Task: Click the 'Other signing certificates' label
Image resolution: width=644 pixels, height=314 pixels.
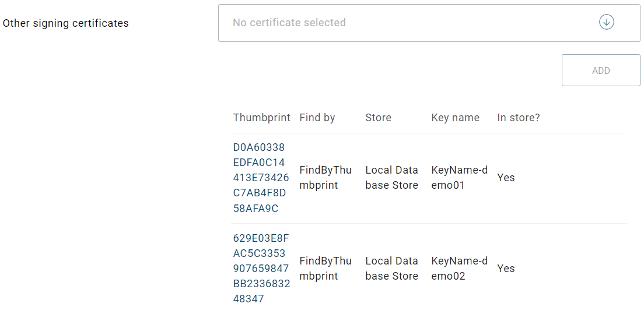Action: click(x=66, y=23)
